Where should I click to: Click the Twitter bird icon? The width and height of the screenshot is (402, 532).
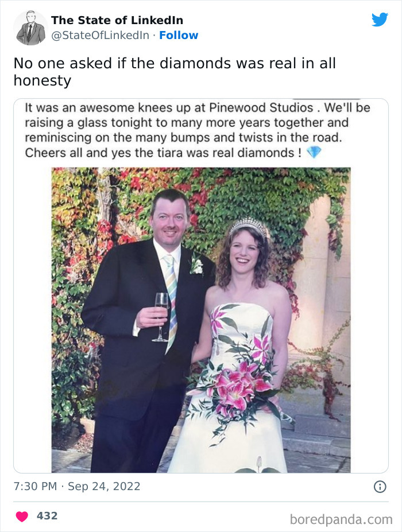click(x=380, y=20)
